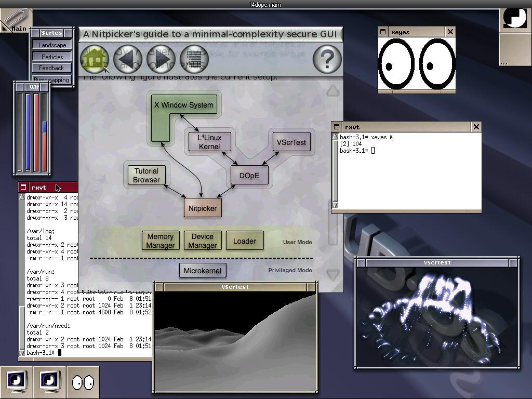Click the black-white circle icon at top right
Image resolution: width=532 pixels, height=399 pixels.
tap(515, 19)
